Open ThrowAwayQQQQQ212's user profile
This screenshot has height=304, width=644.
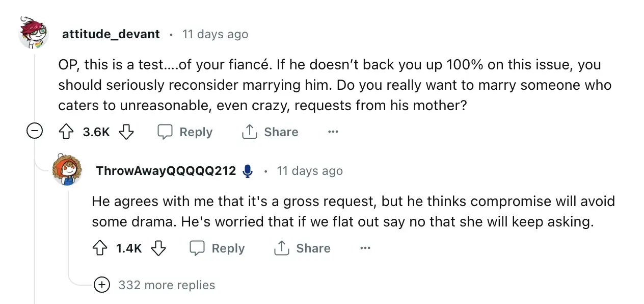166,171
